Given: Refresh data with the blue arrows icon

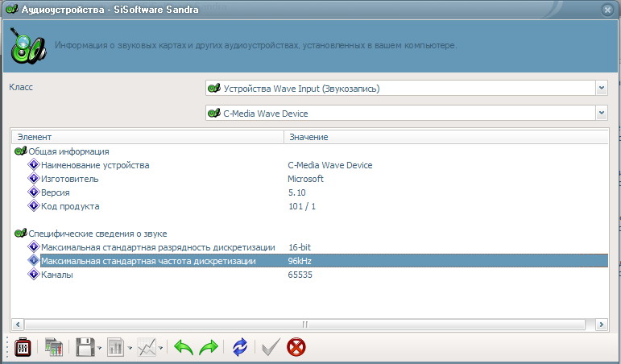Looking at the screenshot, I should pos(240,347).
